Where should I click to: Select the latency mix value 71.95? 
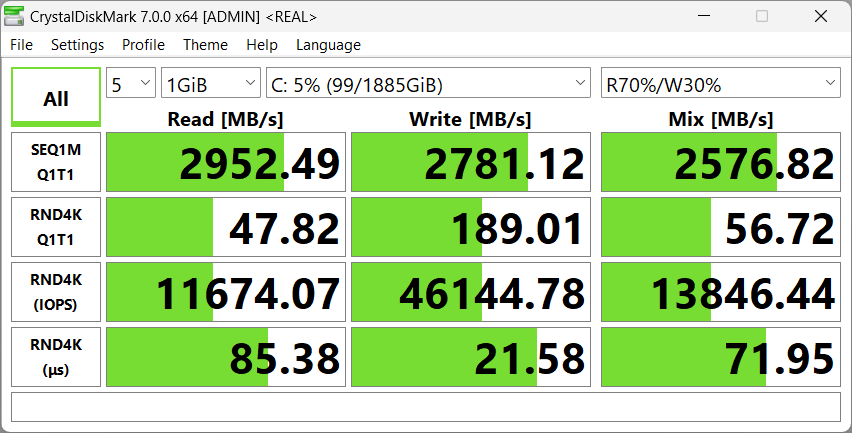[721, 357]
